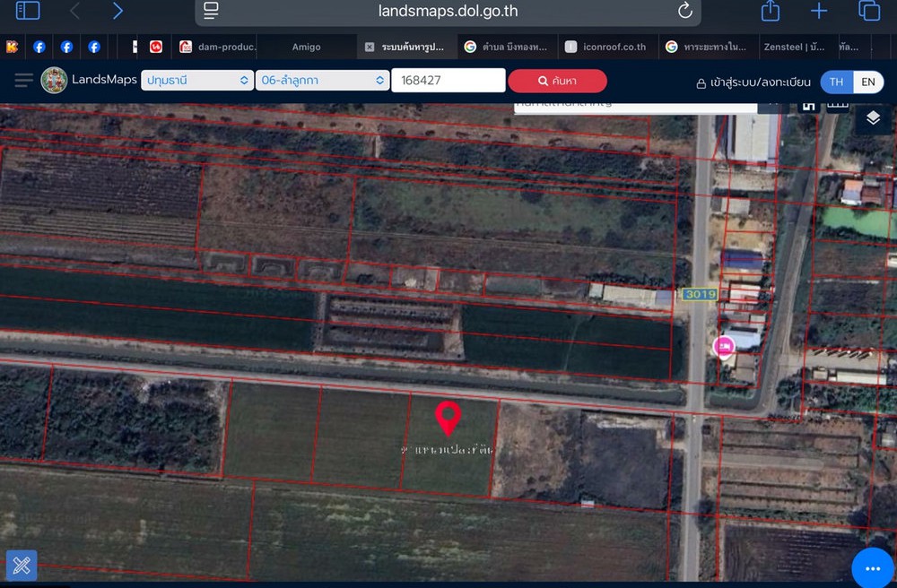Open the map layers panel

tap(873, 118)
